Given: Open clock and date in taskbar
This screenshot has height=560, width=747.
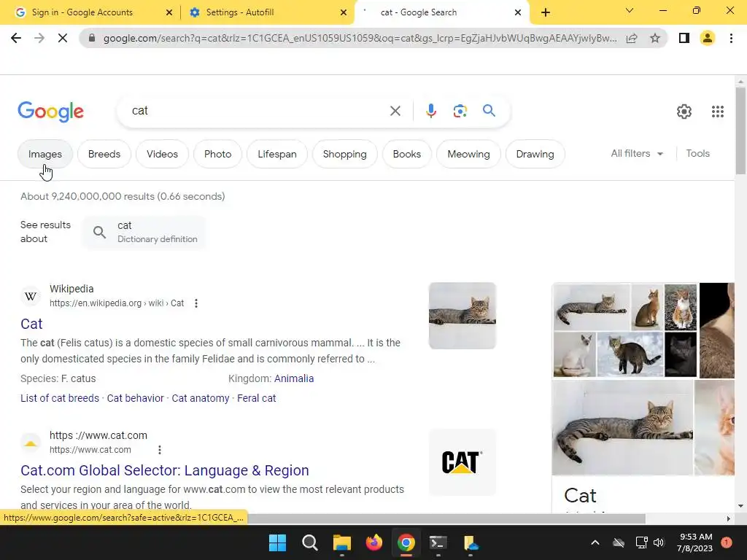Looking at the screenshot, I should (695, 542).
